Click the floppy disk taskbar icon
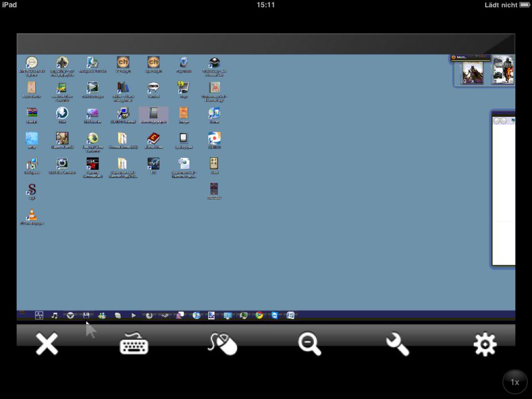532x399 pixels. [86, 315]
